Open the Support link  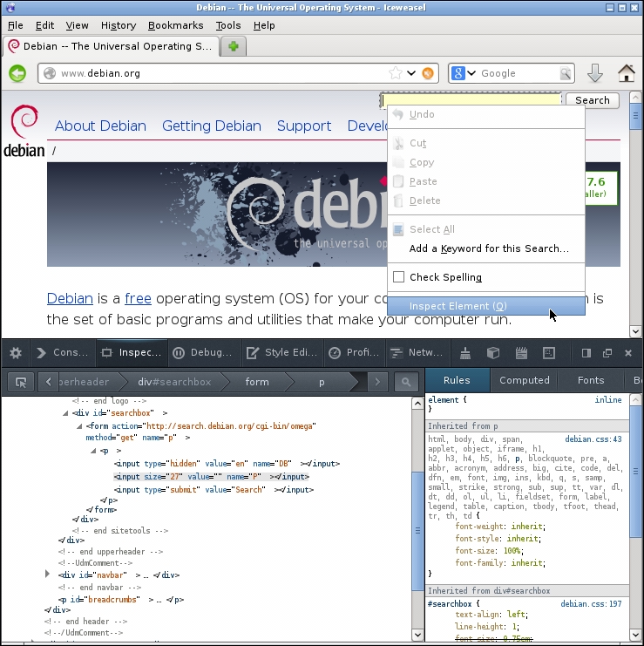(x=304, y=126)
